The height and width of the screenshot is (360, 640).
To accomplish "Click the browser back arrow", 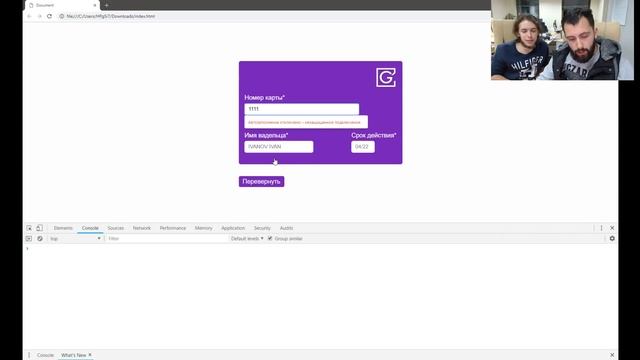I will tap(29, 16).
